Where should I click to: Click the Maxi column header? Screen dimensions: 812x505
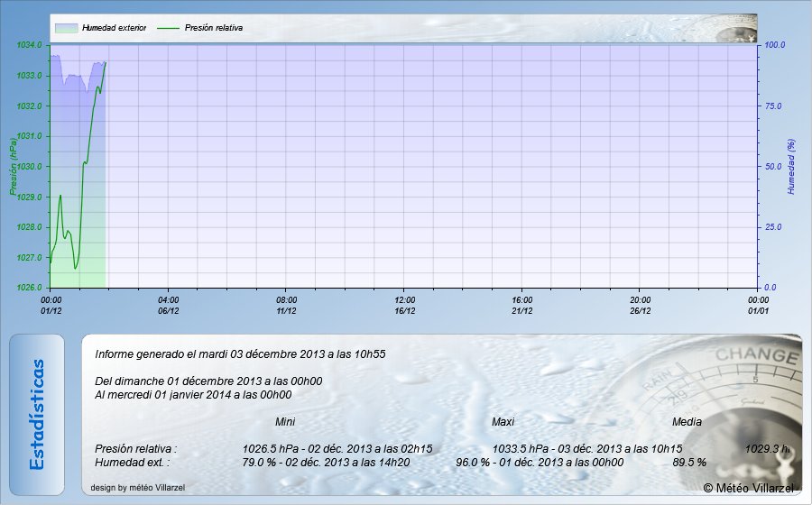click(x=503, y=422)
